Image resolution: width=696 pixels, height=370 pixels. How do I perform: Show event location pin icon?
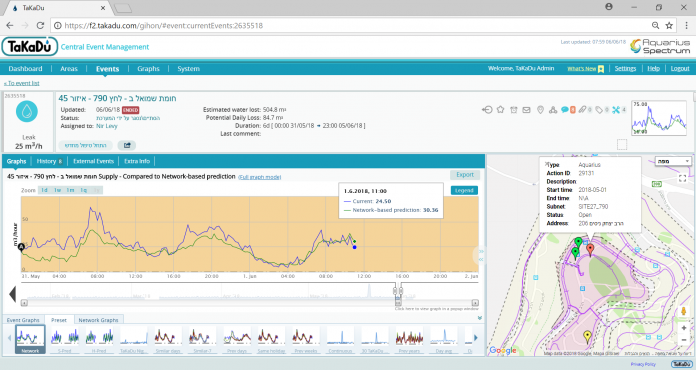pyautogui.click(x=540, y=110)
